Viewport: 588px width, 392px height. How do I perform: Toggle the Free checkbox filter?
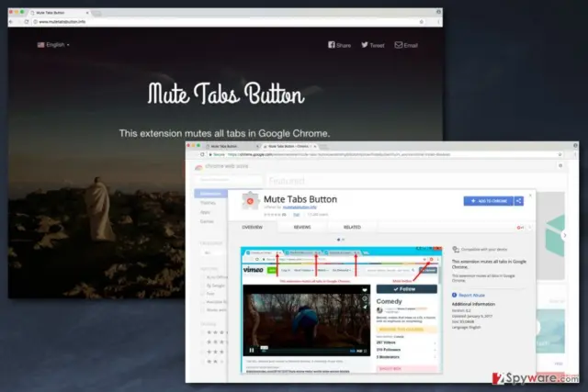(203, 294)
